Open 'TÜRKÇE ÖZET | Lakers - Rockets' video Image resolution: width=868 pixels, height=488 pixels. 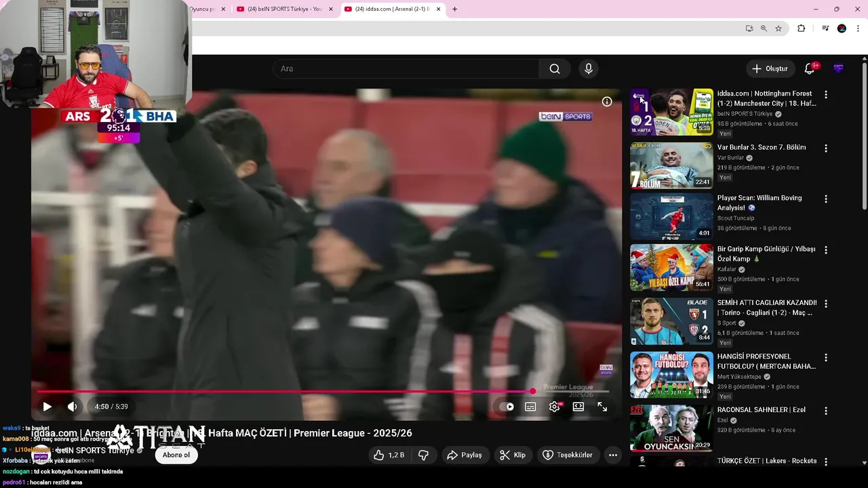click(x=767, y=461)
